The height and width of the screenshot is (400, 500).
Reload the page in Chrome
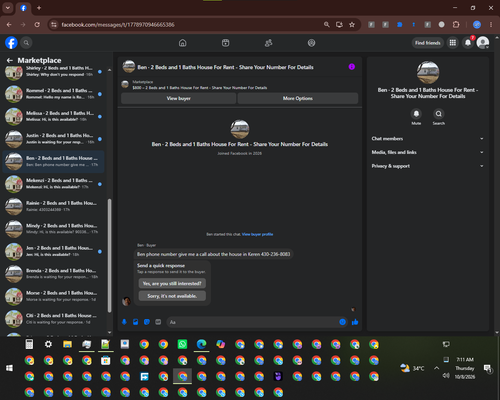click(x=37, y=25)
